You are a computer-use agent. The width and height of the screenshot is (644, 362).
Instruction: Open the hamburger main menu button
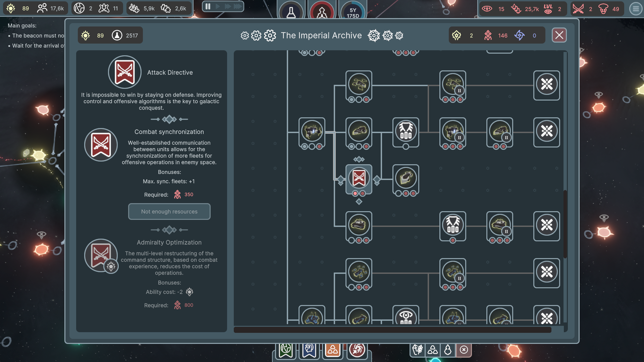pyautogui.click(x=636, y=9)
